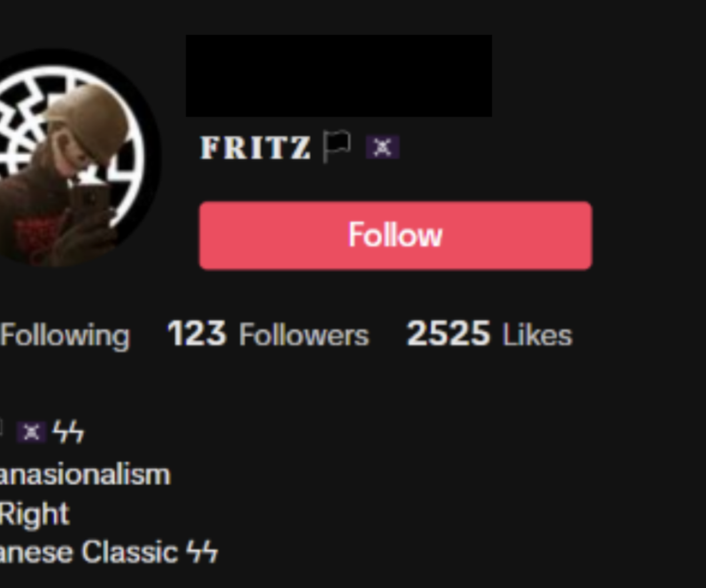
Task: Click the bio line ending in 'anasionalism'
Action: (85, 475)
